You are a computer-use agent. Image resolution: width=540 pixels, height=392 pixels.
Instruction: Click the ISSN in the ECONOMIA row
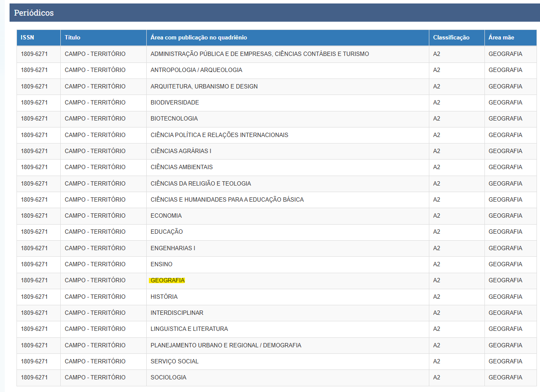(34, 216)
